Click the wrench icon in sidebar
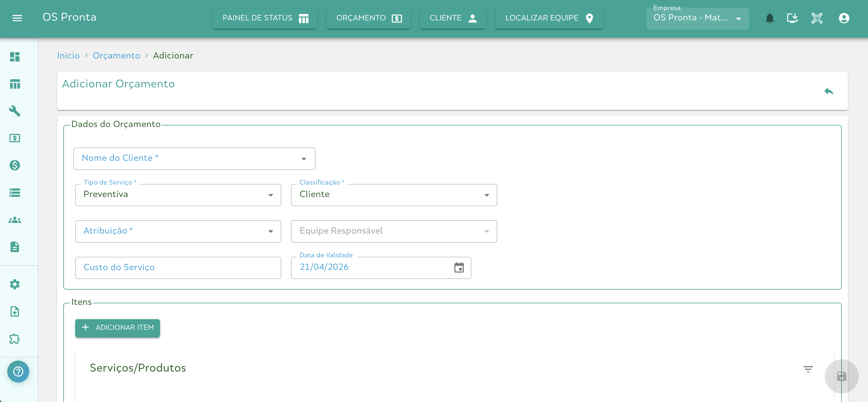 click(15, 111)
